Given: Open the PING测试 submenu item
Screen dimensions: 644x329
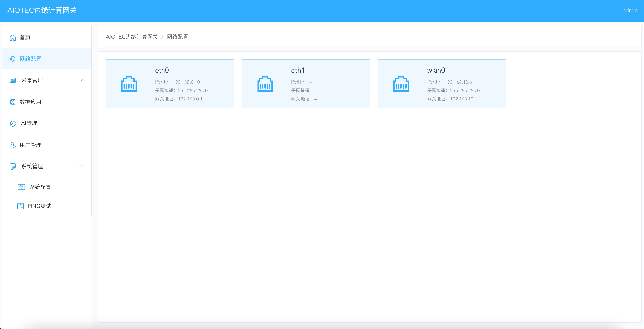Looking at the screenshot, I should pos(39,206).
